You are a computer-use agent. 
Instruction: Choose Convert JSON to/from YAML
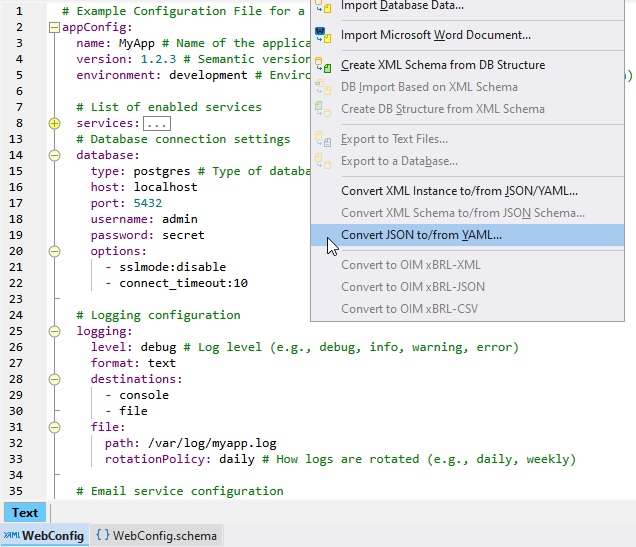pos(421,235)
